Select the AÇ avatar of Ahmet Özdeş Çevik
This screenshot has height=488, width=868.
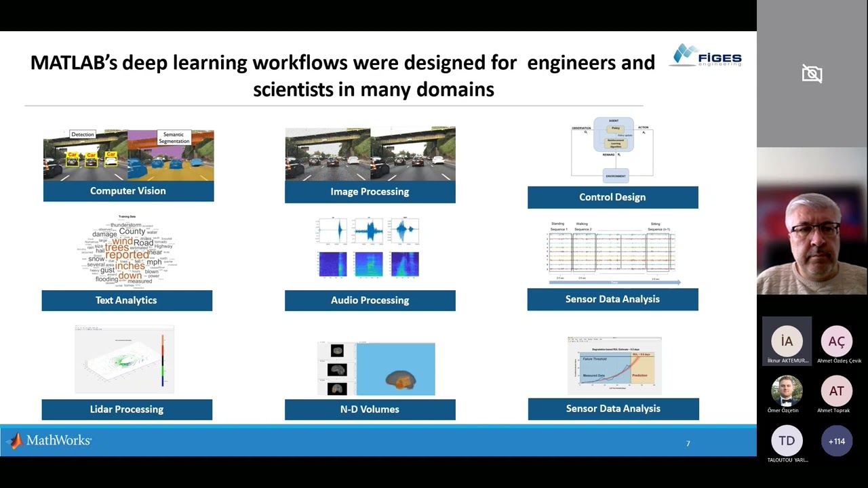837,341
